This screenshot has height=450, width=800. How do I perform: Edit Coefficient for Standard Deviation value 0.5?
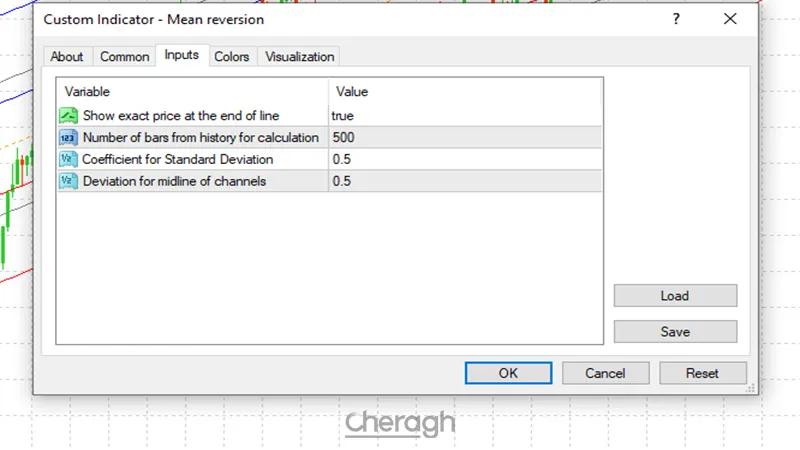point(465,159)
